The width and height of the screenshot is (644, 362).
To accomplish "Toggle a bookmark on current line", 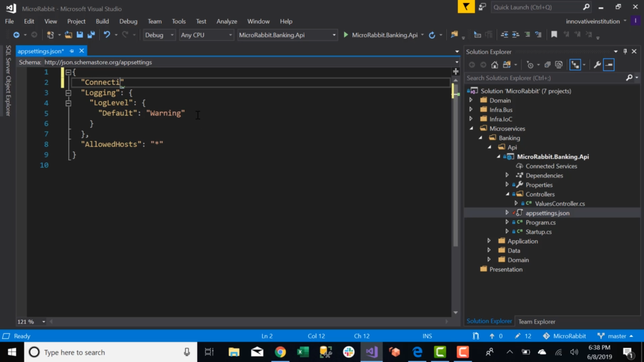I will [554, 35].
